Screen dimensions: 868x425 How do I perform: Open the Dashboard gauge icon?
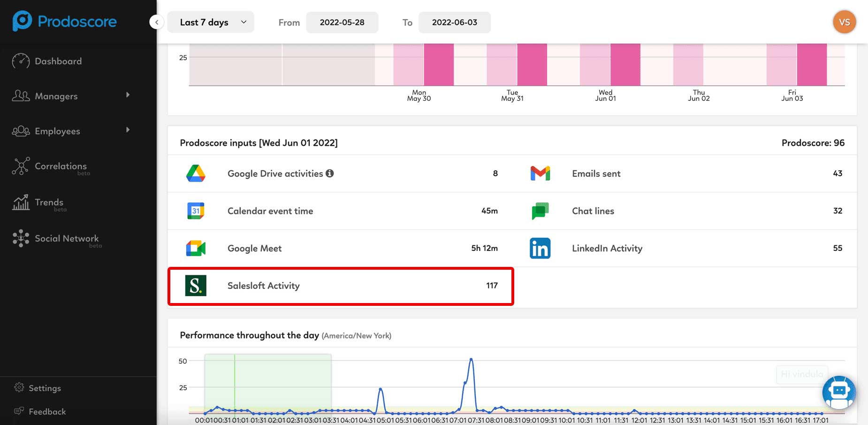(21, 61)
